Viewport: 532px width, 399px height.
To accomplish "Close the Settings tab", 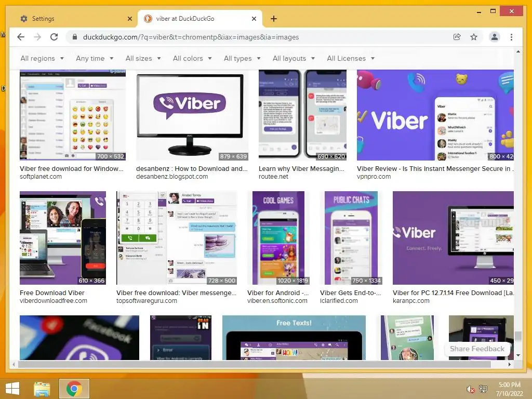I will 129,19.
